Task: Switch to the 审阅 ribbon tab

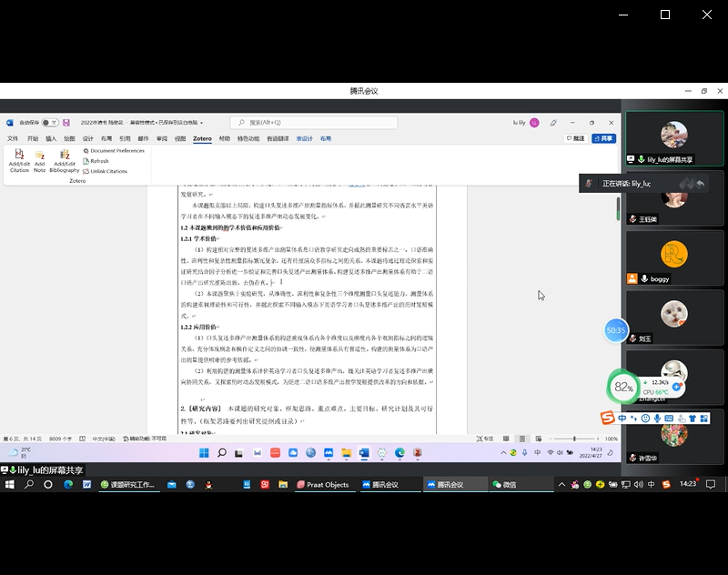Action: (x=162, y=138)
